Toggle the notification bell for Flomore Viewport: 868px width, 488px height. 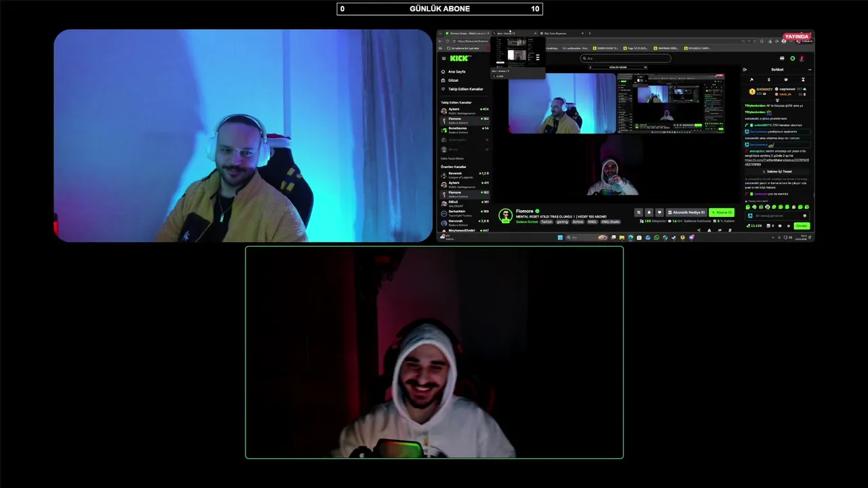tap(649, 212)
